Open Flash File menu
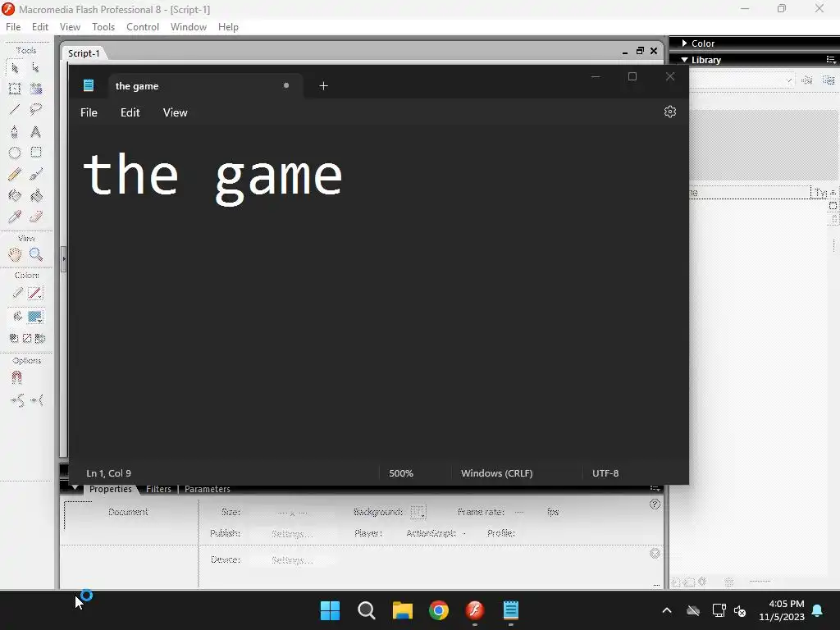This screenshot has width=840, height=630. coord(13,27)
